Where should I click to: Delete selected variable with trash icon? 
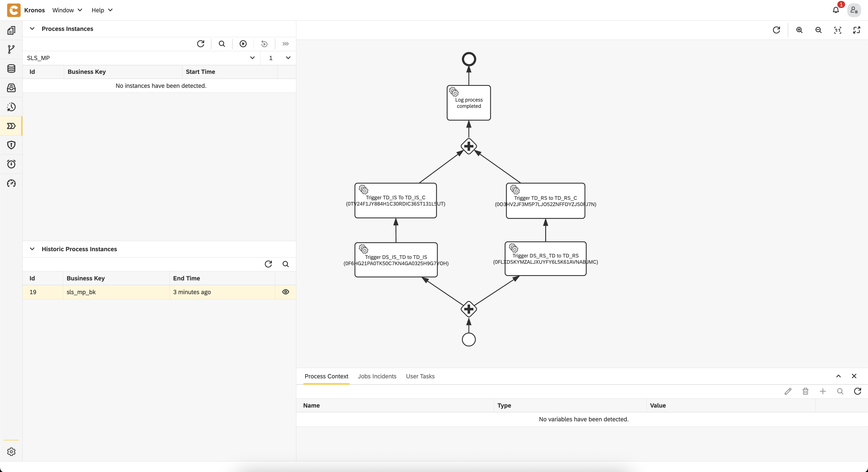(x=805, y=391)
